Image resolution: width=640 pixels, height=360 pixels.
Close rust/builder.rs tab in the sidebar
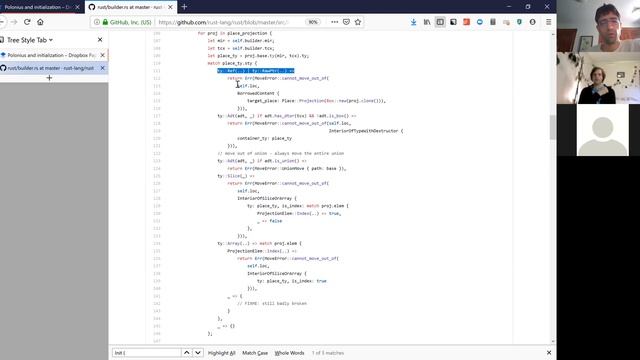click(x=102, y=68)
